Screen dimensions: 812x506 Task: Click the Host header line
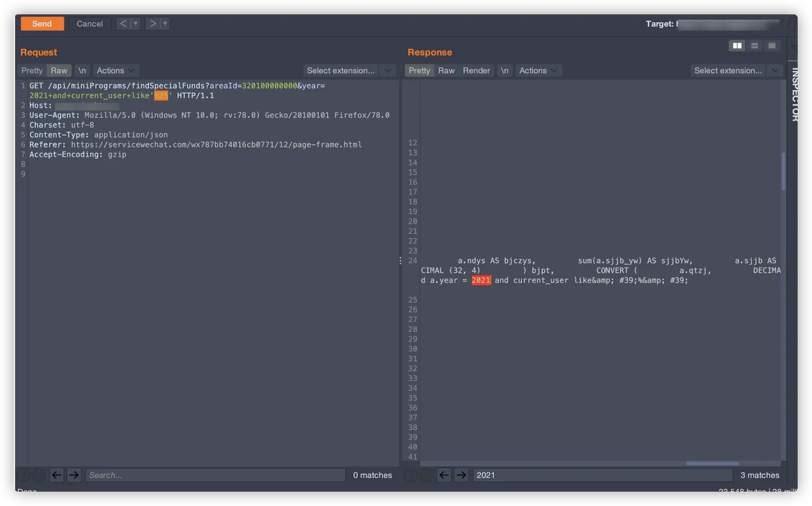click(74, 106)
